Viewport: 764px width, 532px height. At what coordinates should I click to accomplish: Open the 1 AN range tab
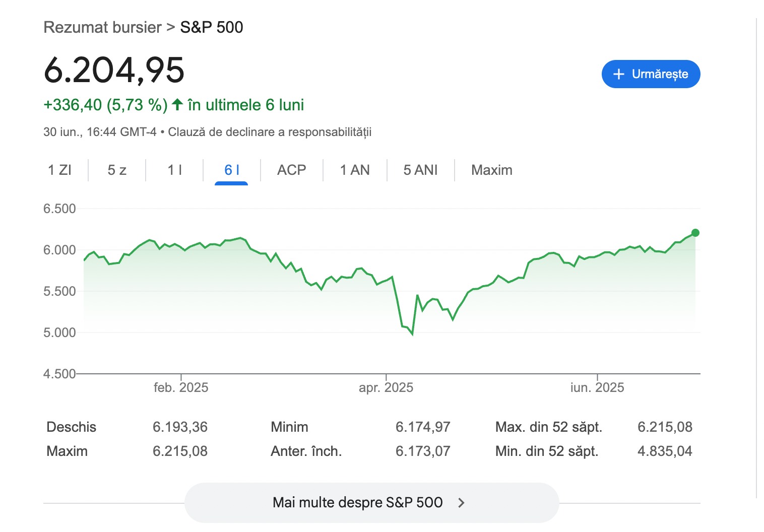coord(355,170)
